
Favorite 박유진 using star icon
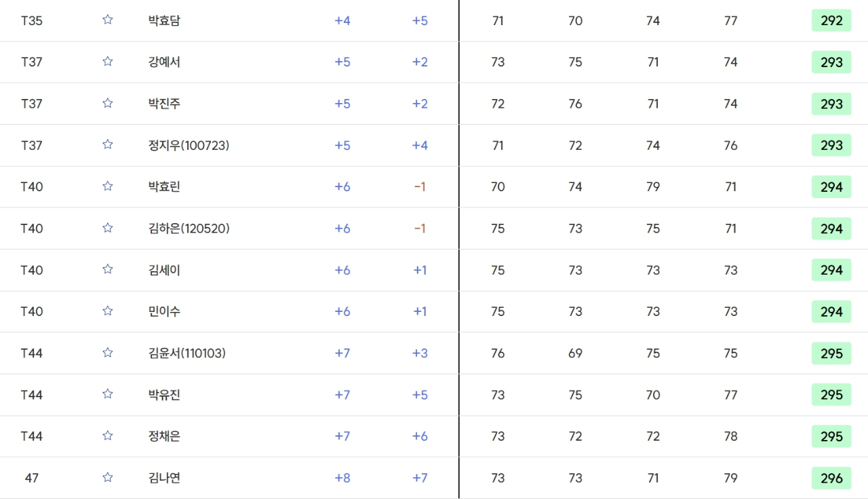[107, 394]
